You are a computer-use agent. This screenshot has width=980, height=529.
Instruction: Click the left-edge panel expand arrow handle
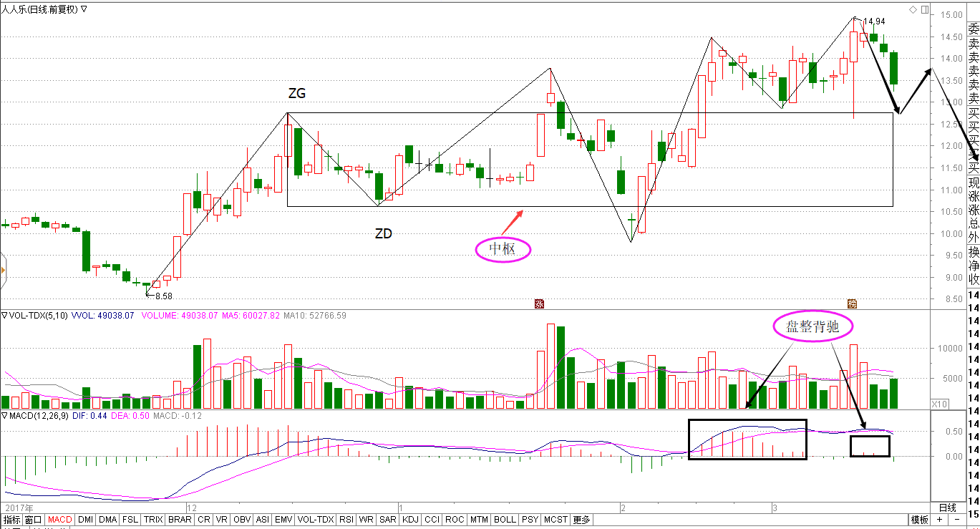(4, 270)
